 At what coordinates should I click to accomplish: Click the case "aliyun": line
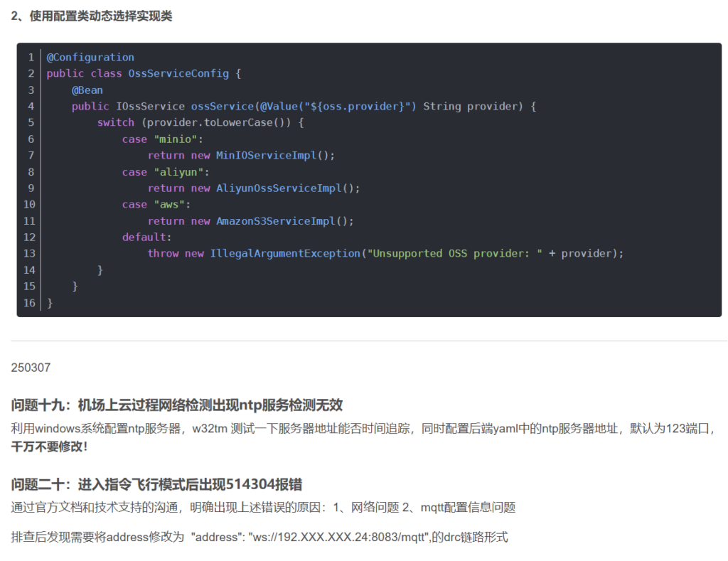point(166,172)
